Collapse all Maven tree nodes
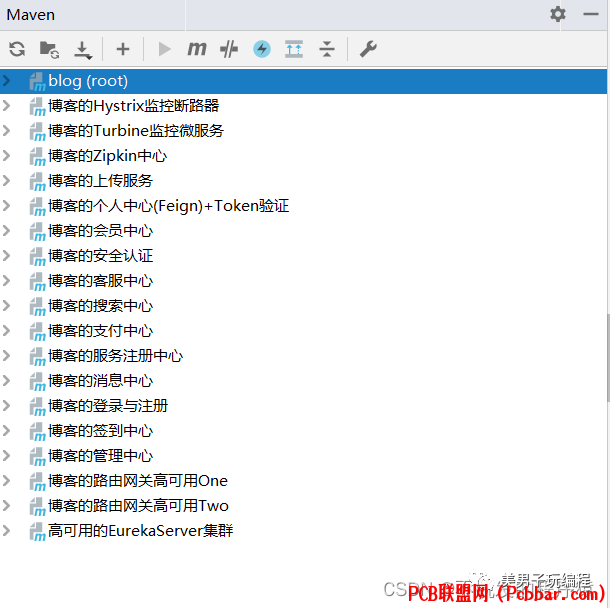The image size is (610, 608). pos(326,49)
